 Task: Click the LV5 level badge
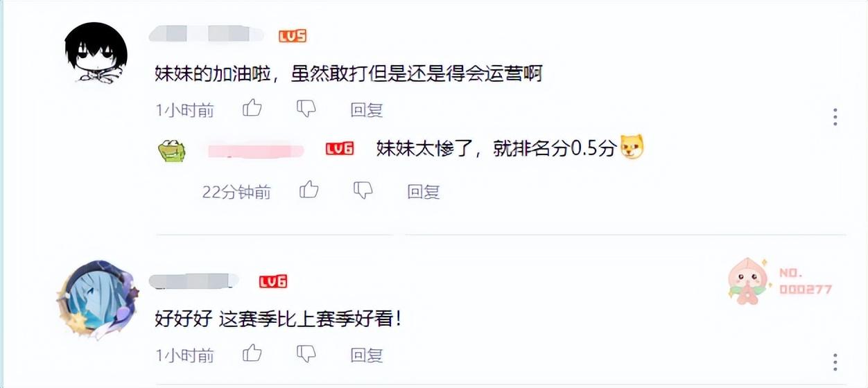(293, 36)
